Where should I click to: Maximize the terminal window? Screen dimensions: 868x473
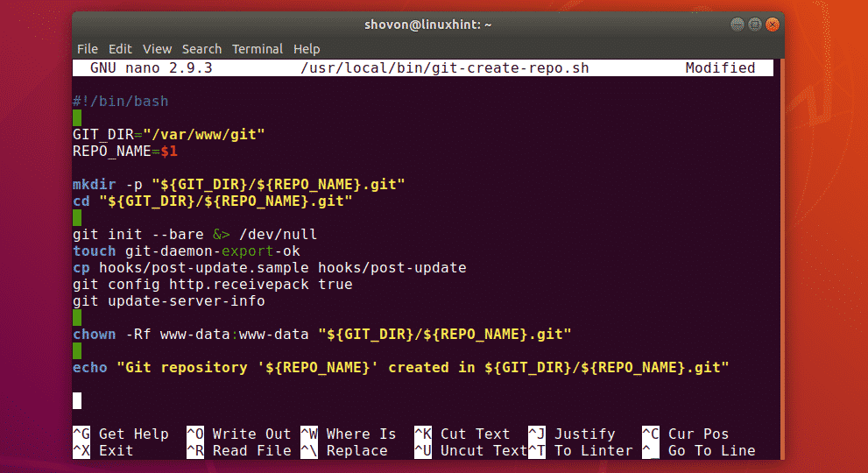coord(754,25)
